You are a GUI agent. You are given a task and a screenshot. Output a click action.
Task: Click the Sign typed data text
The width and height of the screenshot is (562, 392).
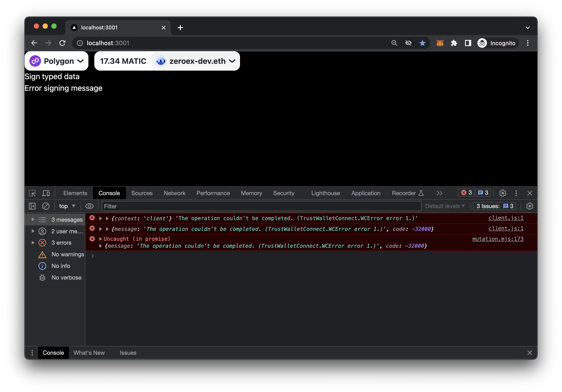(x=52, y=77)
